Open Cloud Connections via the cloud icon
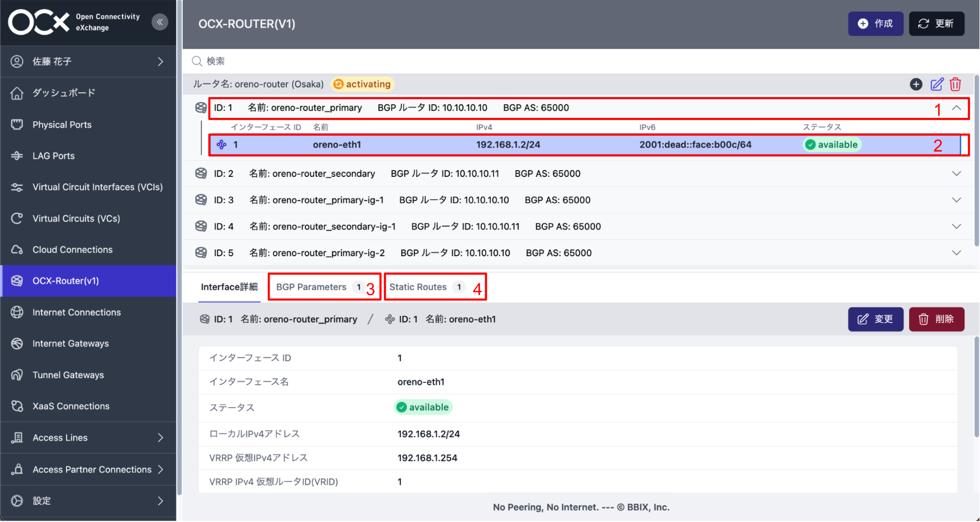The image size is (980, 522). tap(17, 249)
